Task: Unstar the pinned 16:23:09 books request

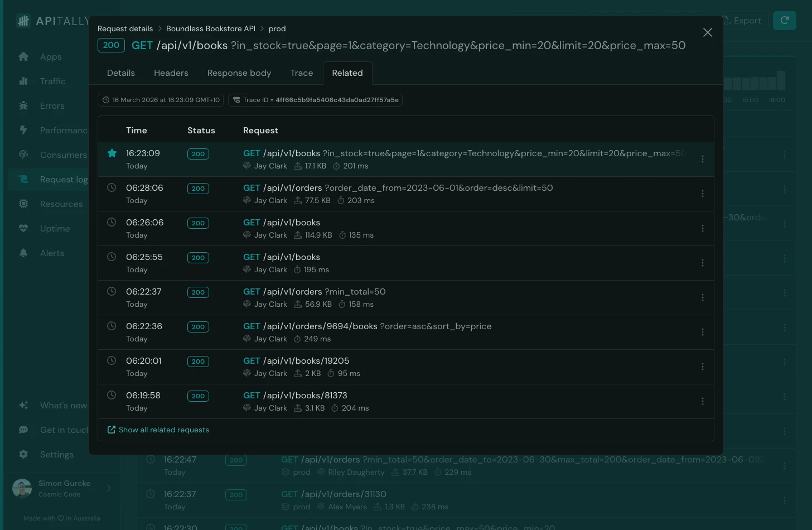Action: [111, 152]
